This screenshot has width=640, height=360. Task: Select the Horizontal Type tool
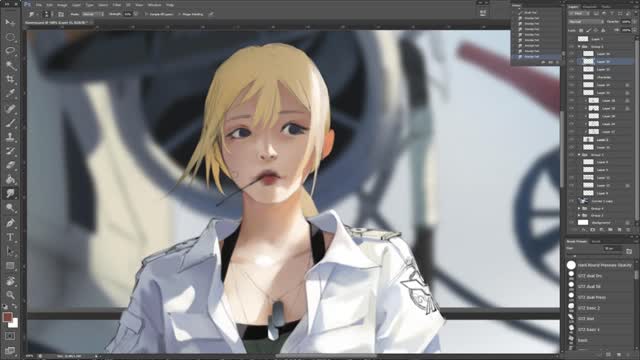10,237
